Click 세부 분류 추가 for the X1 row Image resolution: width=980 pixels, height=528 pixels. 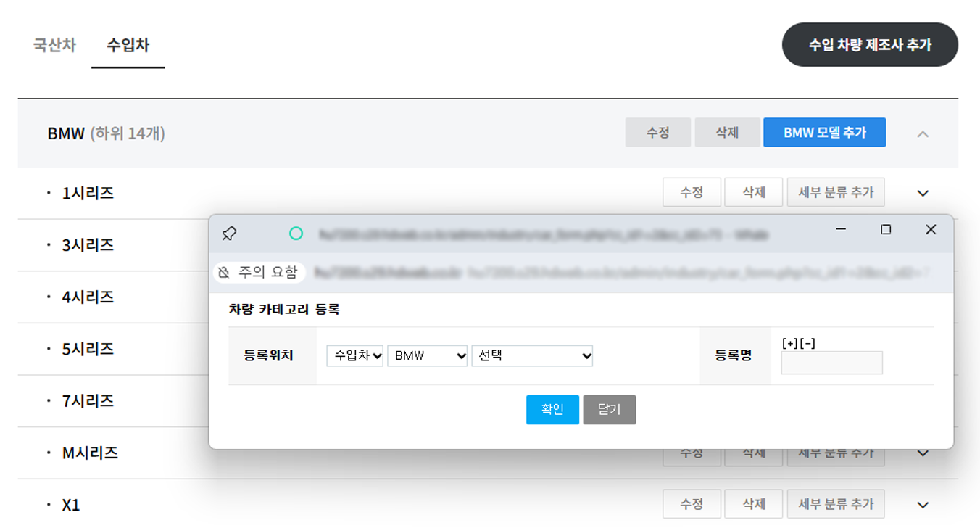pos(836,504)
